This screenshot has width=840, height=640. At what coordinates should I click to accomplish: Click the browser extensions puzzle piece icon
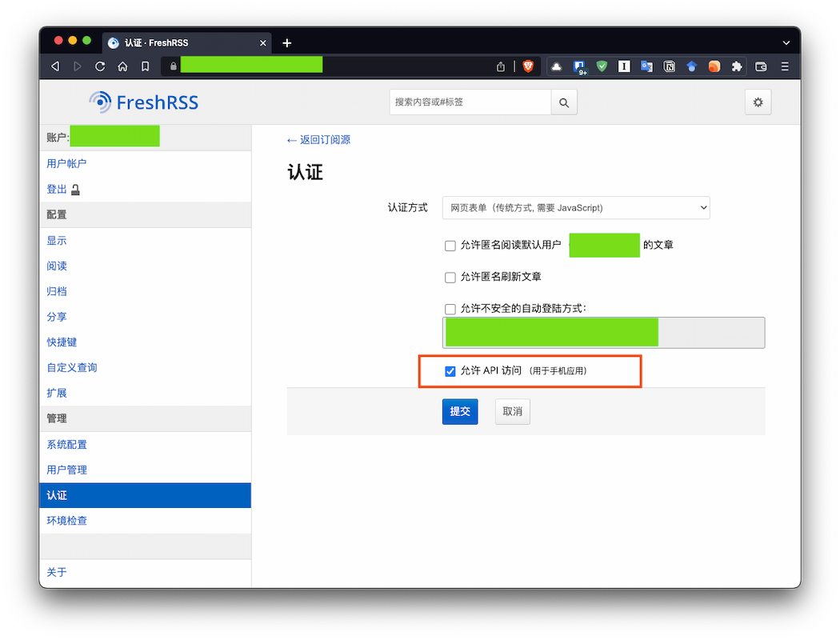[x=736, y=66]
